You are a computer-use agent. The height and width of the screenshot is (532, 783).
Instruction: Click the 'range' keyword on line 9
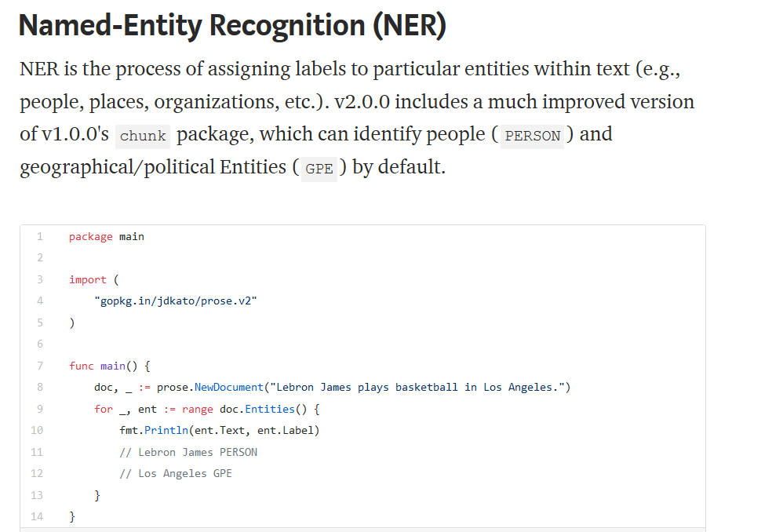tap(197, 409)
